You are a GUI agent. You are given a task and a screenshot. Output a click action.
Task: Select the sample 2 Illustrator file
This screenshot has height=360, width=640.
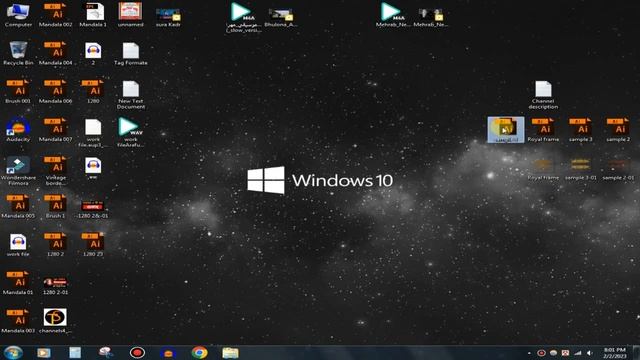point(618,130)
